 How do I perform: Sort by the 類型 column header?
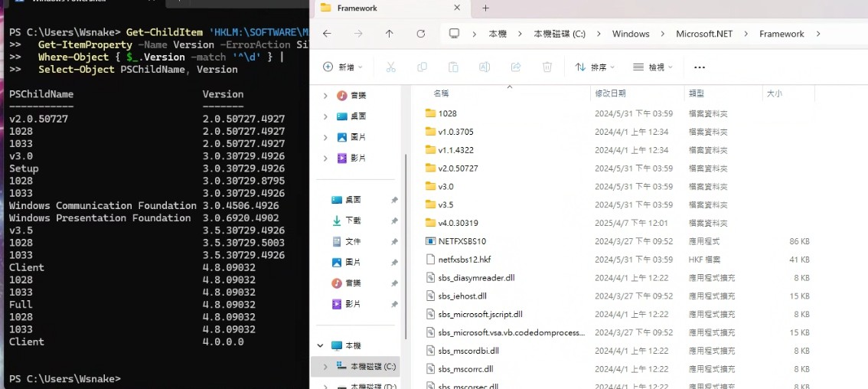(697, 93)
